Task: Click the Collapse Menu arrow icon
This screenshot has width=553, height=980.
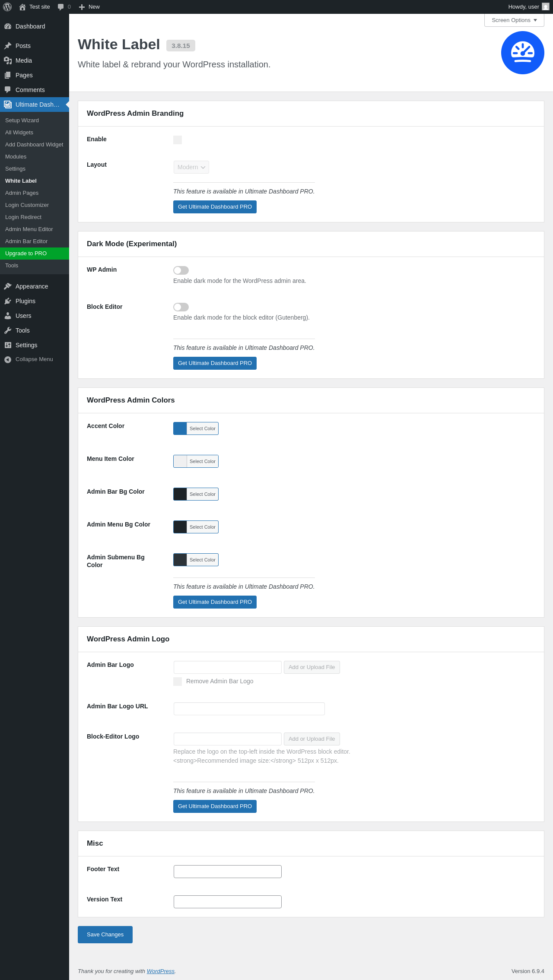Action: point(8,359)
